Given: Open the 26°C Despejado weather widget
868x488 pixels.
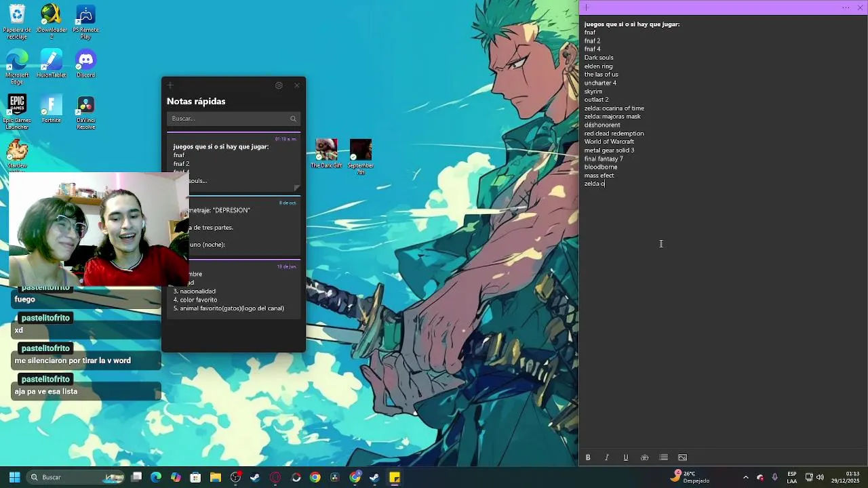Looking at the screenshot, I should tap(690, 477).
